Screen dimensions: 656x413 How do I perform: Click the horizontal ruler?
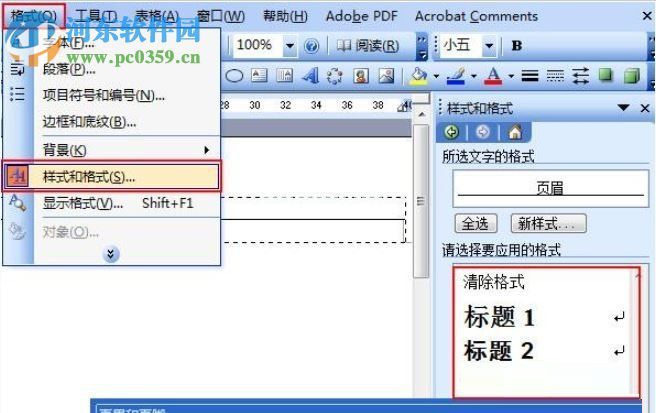(316, 105)
